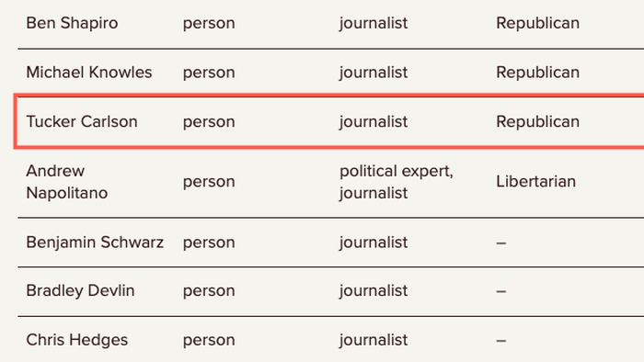Click 'political expert, journalist' cell
Image resolution: width=644 pixels, height=362 pixels.
(x=397, y=182)
